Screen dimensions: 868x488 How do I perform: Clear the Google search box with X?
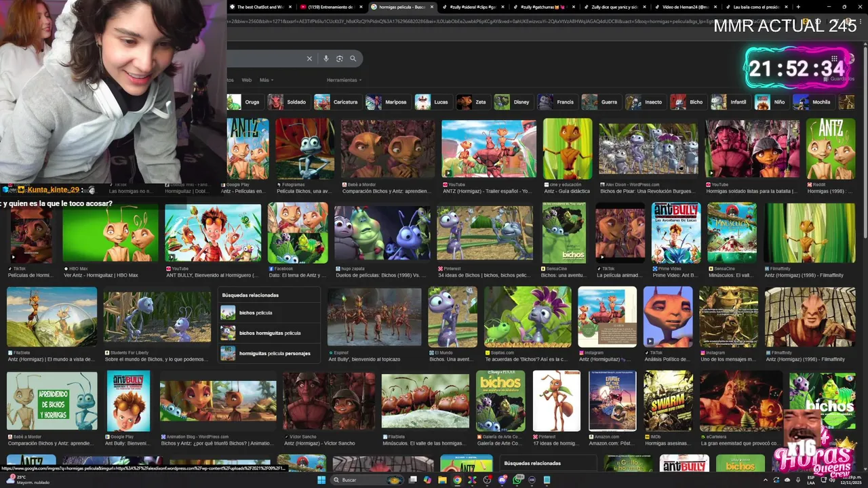tap(309, 59)
